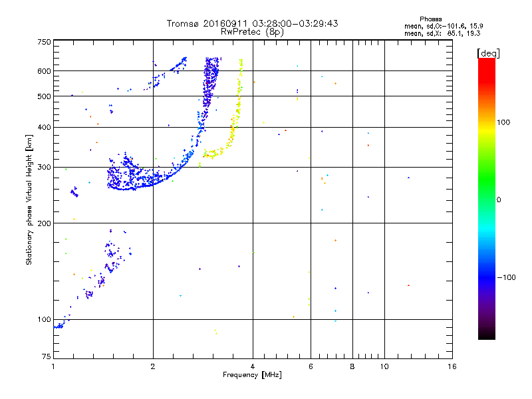Click the y-axis '200' tick label

coord(44,223)
